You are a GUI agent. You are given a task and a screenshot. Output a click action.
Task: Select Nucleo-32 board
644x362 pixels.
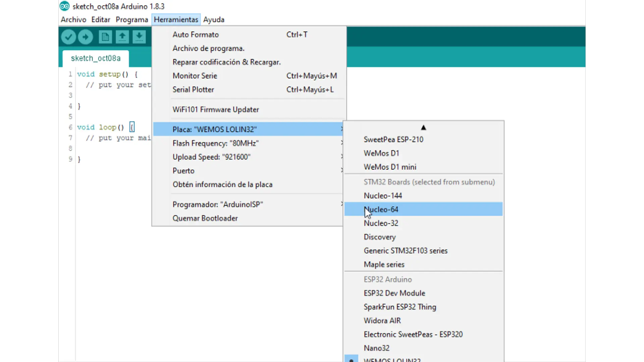click(423, 223)
